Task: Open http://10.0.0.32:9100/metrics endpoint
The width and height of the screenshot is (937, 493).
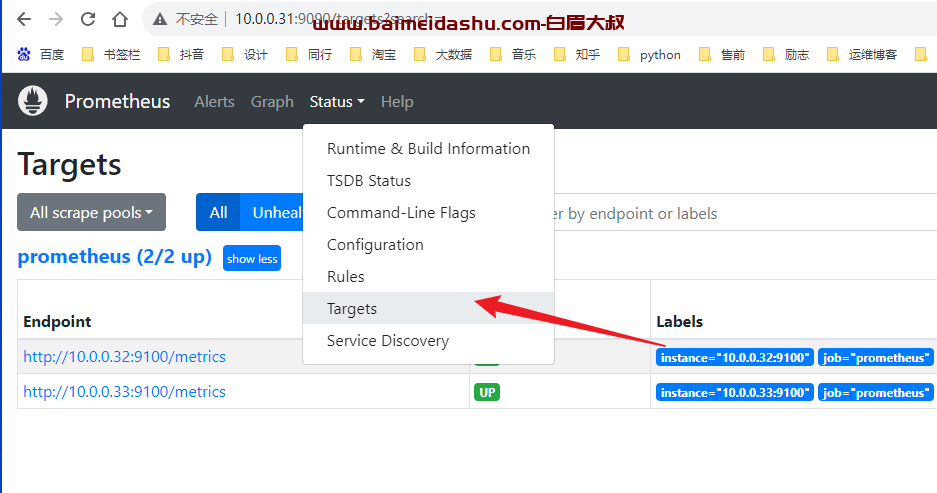Action: click(124, 357)
